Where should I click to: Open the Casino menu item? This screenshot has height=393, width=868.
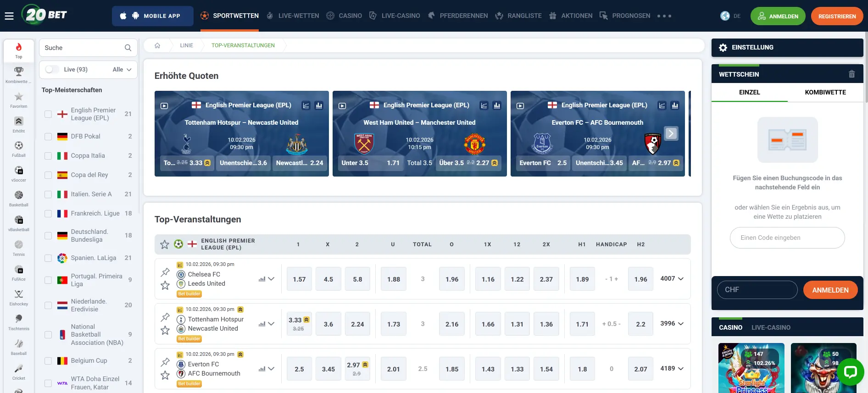coord(344,16)
